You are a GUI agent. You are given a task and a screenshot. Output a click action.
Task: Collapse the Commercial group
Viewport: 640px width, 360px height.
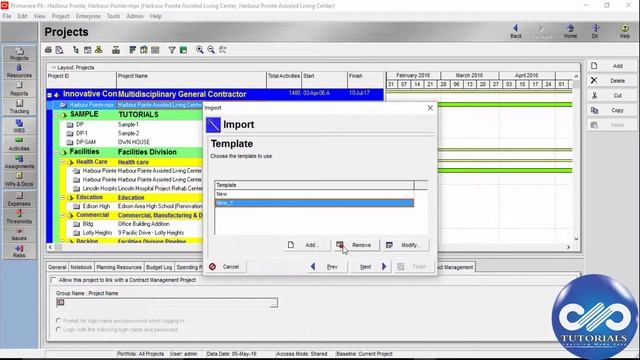pyautogui.click(x=63, y=215)
